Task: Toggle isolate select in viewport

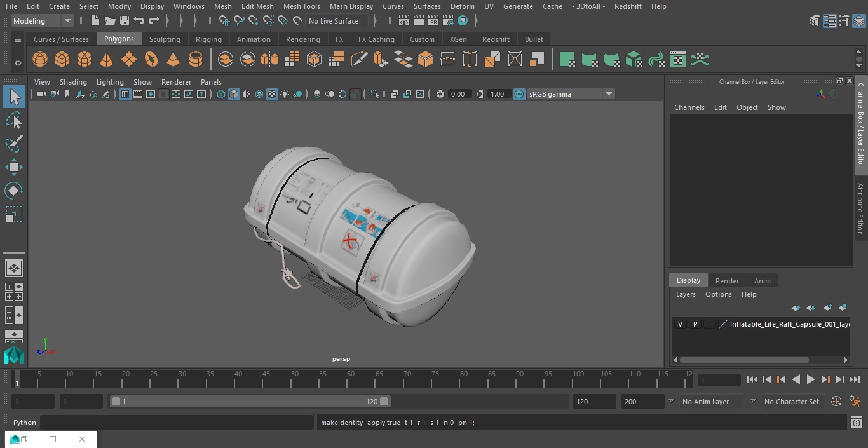Action: point(375,94)
